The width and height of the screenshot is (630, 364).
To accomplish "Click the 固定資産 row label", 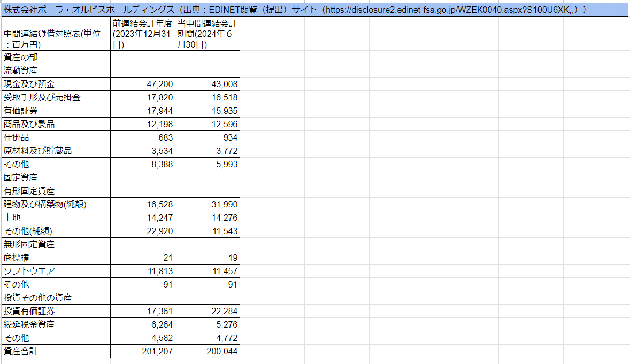I will point(56,177).
